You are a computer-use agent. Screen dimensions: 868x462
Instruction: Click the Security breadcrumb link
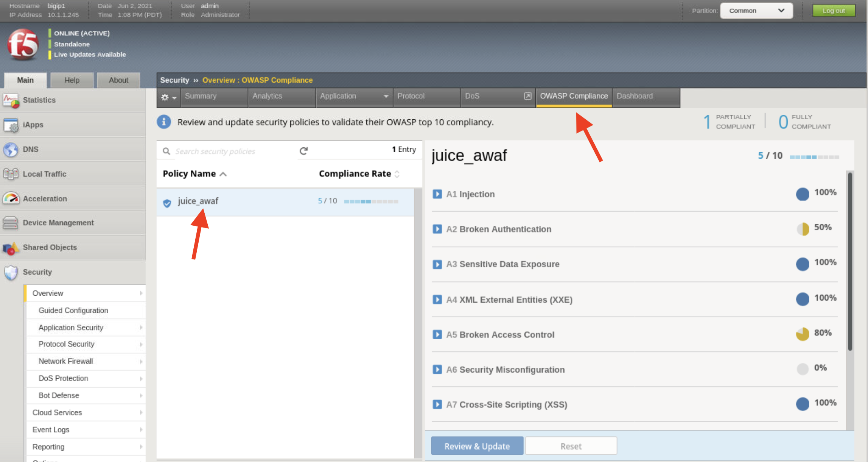pyautogui.click(x=174, y=80)
